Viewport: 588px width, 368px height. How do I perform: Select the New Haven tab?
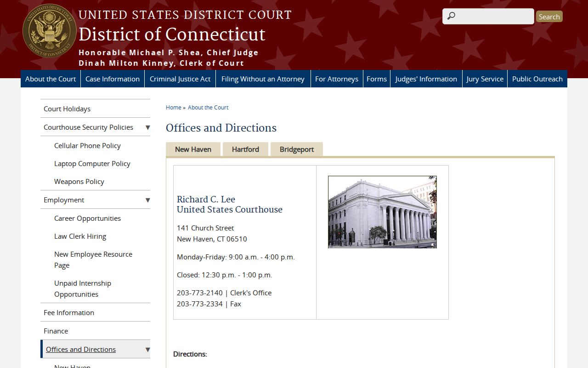tap(193, 149)
